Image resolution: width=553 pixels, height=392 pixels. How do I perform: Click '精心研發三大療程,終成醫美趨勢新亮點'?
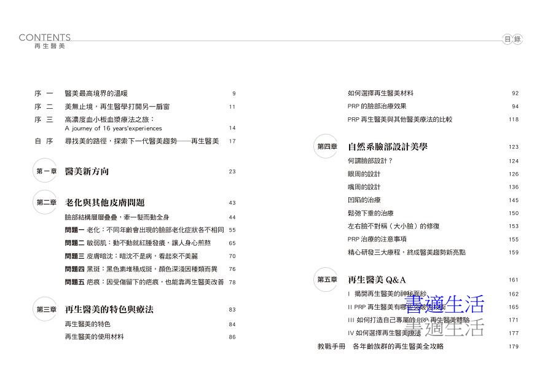click(x=407, y=252)
